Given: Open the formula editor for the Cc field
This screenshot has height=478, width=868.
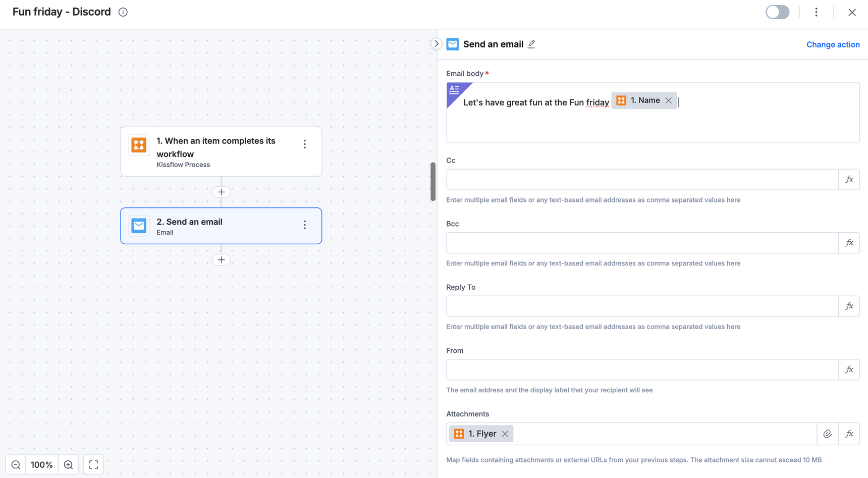Looking at the screenshot, I should coord(849,180).
